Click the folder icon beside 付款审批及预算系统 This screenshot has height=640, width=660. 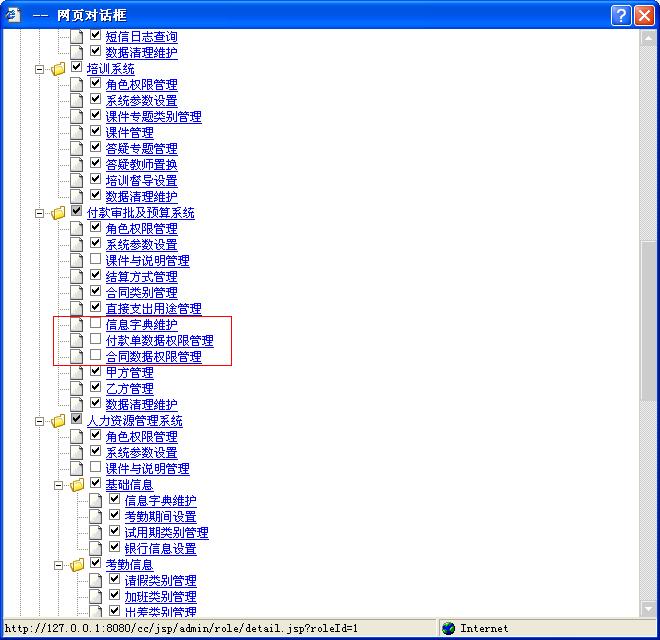click(58, 213)
